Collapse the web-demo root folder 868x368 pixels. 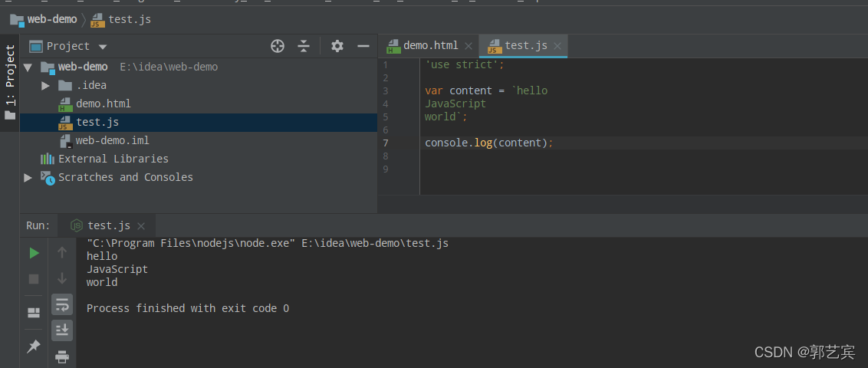28,67
